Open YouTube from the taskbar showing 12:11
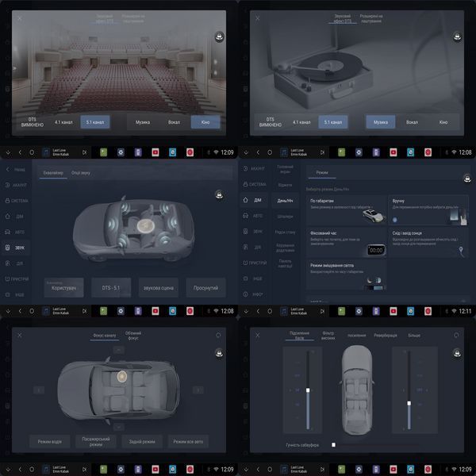 (393, 311)
